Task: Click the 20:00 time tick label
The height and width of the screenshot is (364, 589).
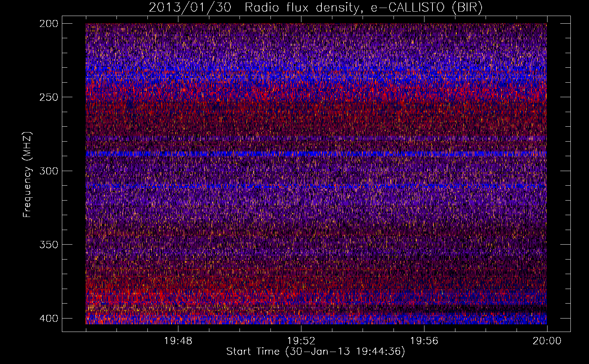Action: tap(547, 341)
